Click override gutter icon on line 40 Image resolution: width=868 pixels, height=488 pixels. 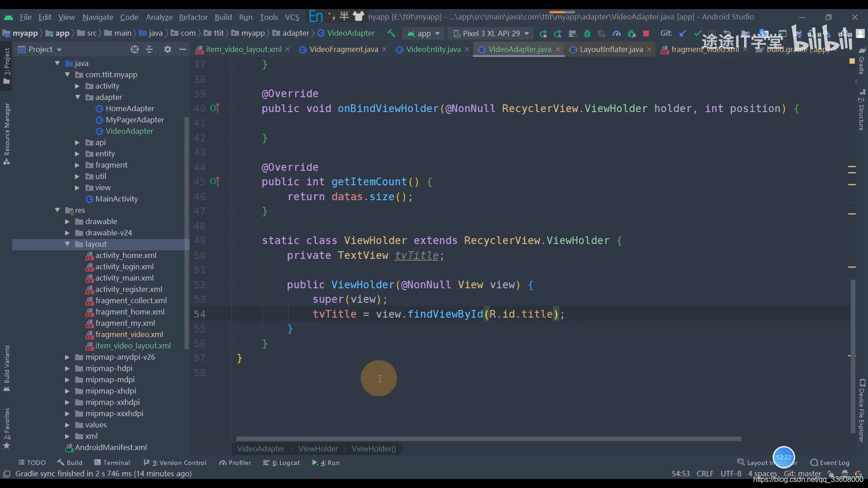(x=215, y=108)
